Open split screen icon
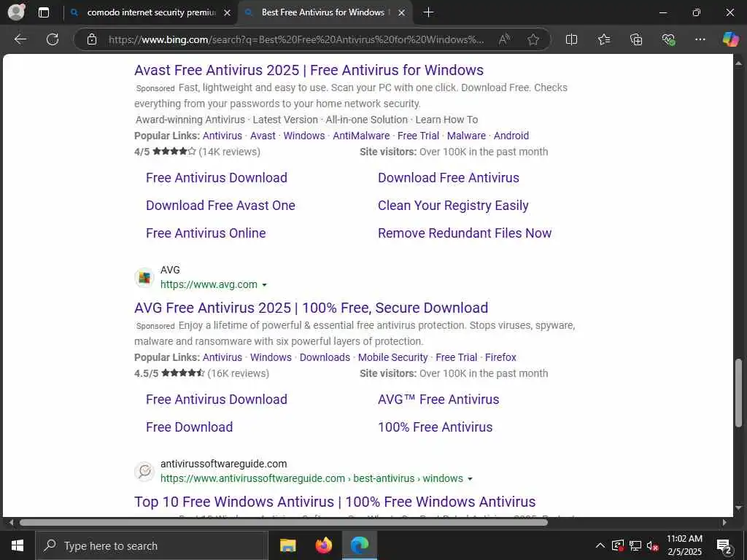Screen dimensions: 747x560 click(x=571, y=39)
